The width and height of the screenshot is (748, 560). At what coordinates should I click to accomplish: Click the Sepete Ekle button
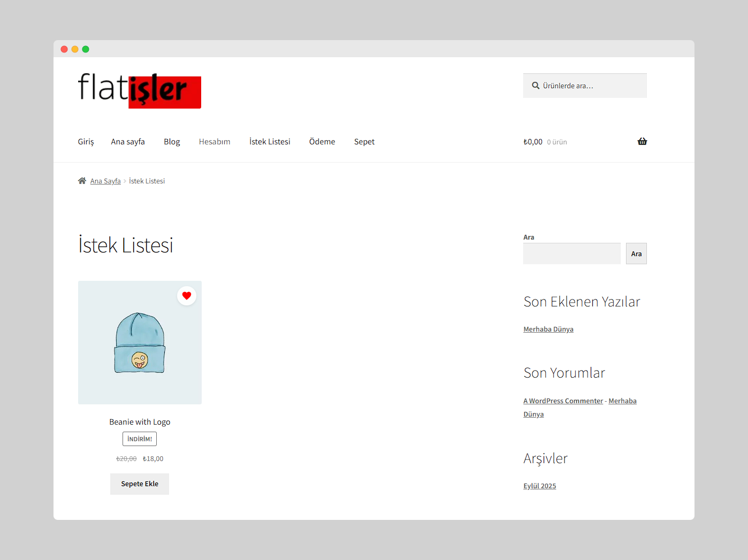[139, 484]
